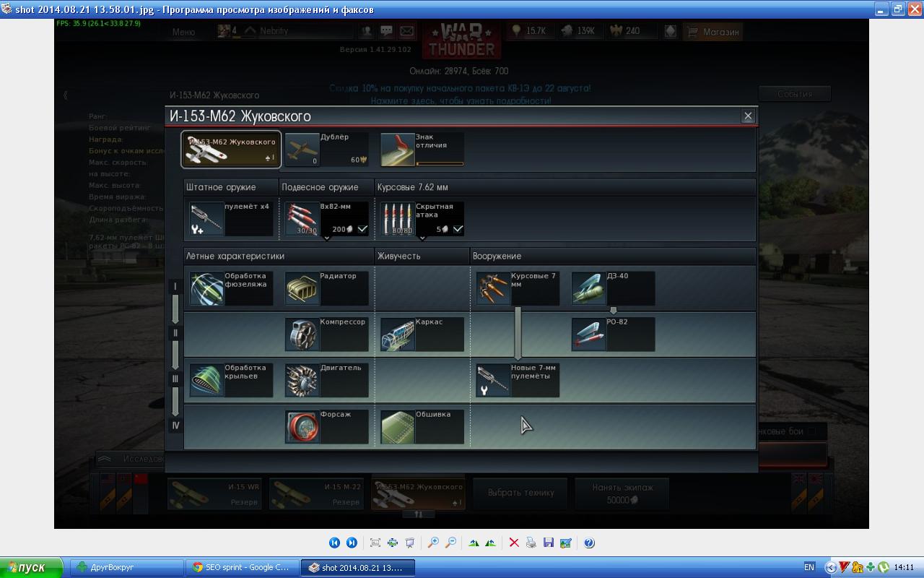Open the mail envelope icon
The width and height of the screenshot is (924, 578).
pyautogui.click(x=407, y=31)
